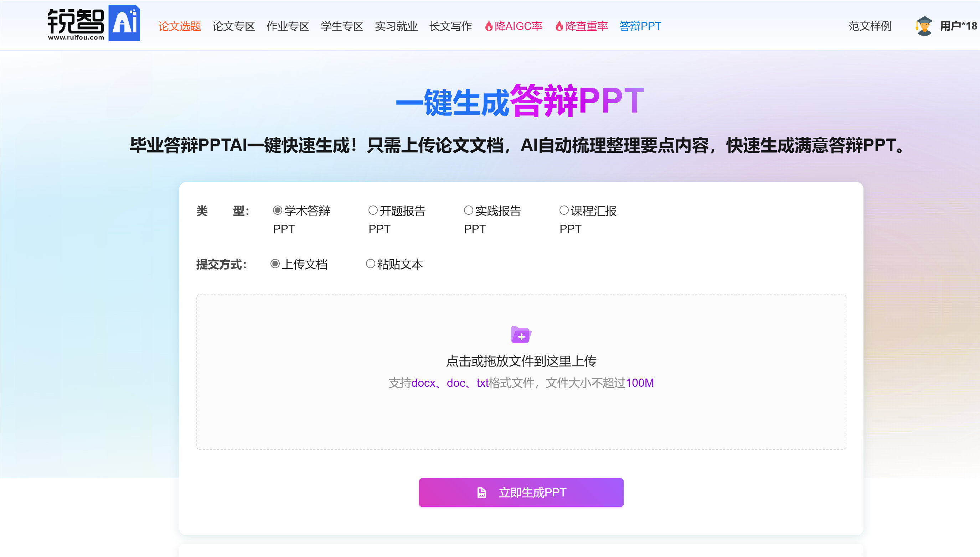This screenshot has height=557, width=980.
Task: Open the 答辩PPT nav item
Action: (x=640, y=26)
